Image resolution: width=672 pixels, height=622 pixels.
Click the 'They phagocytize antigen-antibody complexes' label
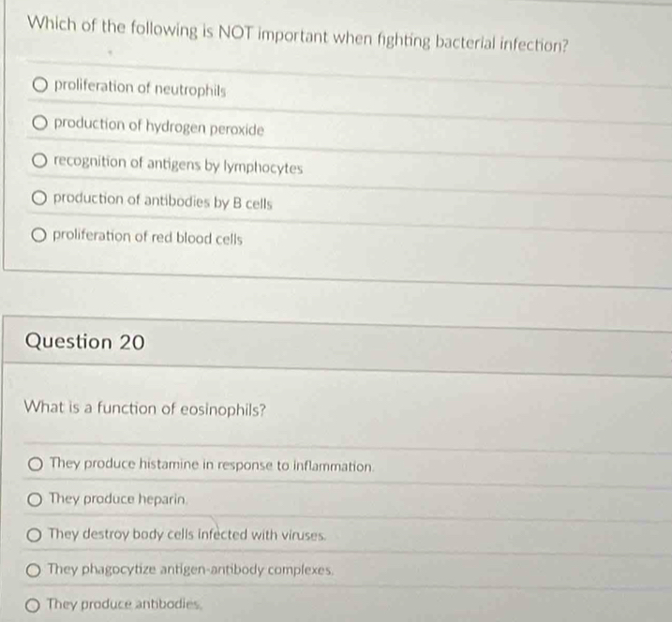point(190,570)
